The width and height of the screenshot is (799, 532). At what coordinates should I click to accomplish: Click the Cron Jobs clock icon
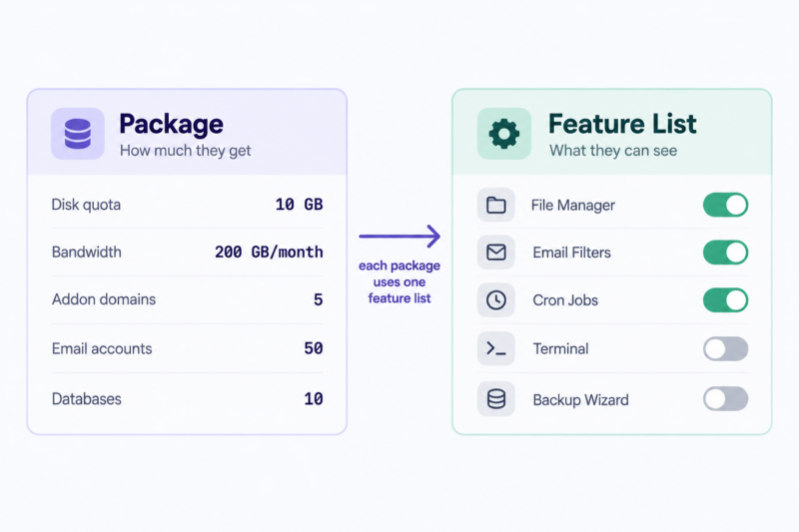tap(495, 299)
